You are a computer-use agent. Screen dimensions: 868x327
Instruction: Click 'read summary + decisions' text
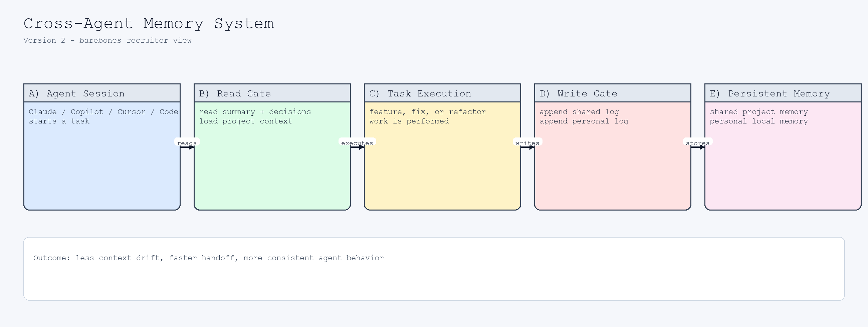[x=255, y=111]
